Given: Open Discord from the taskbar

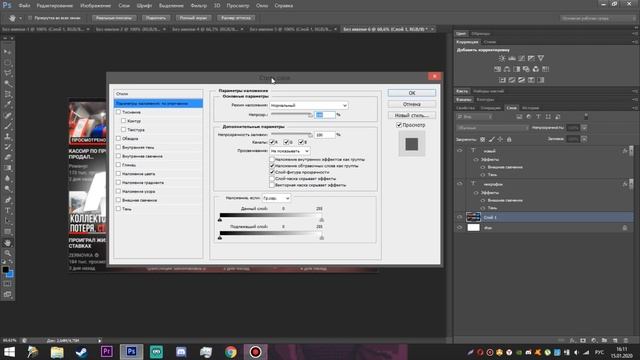Looking at the screenshot, I should pos(181,352).
